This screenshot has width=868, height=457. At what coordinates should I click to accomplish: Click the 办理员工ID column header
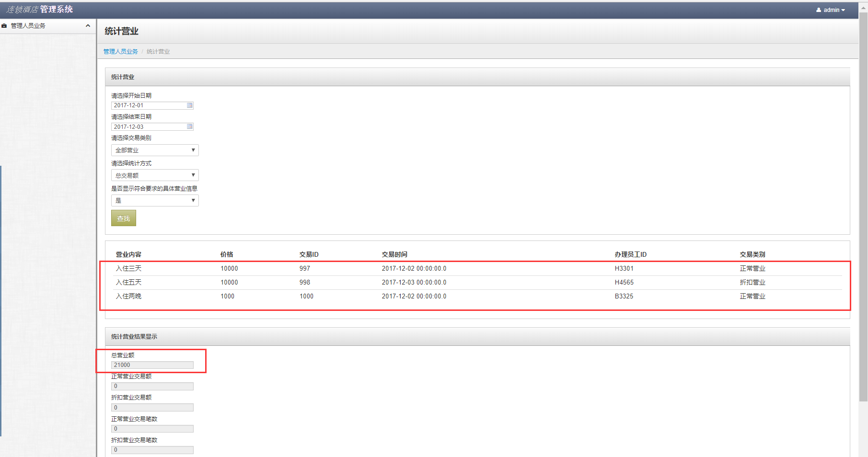[x=631, y=254]
